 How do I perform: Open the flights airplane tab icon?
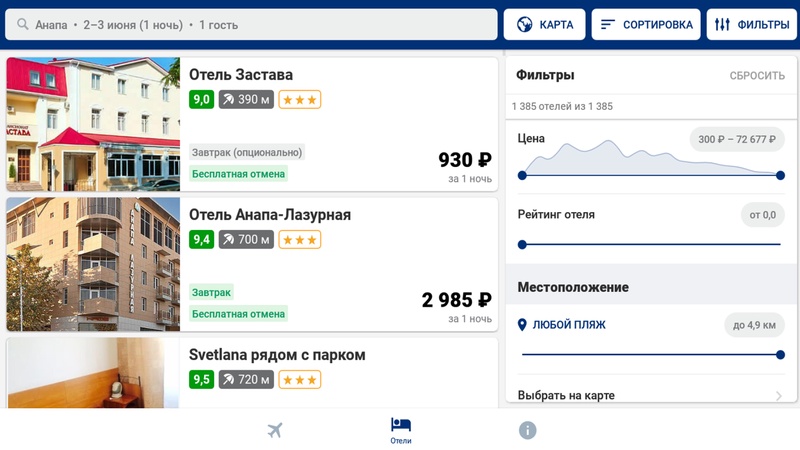275,430
